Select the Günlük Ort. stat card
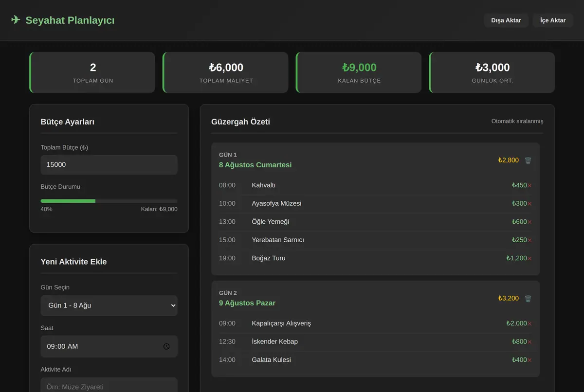Screen dimensions: 584x392 [492, 72]
